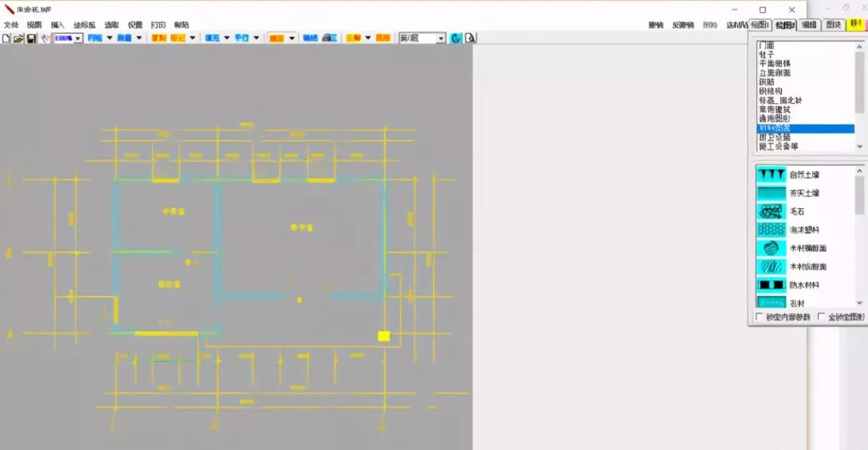Open the 文件 menu
868x450 pixels.
[11, 25]
